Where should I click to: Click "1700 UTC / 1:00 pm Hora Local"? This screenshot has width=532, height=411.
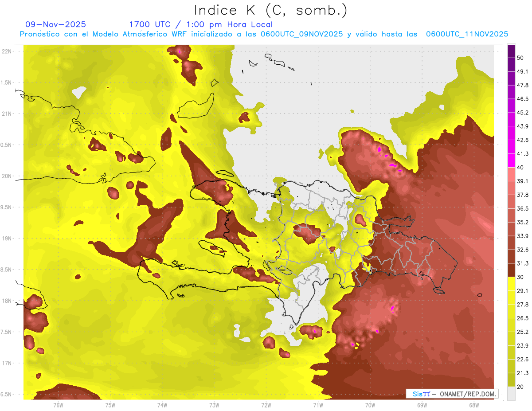(x=201, y=24)
